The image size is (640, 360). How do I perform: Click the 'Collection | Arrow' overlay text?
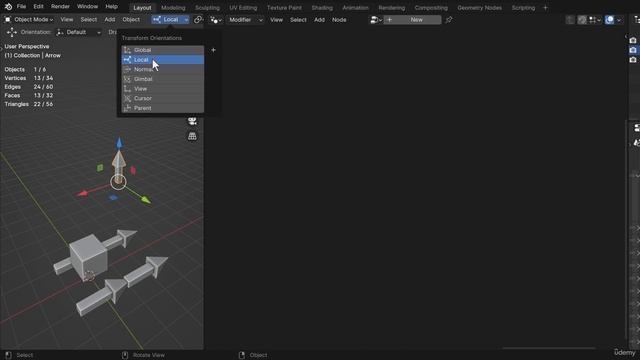pos(33,55)
